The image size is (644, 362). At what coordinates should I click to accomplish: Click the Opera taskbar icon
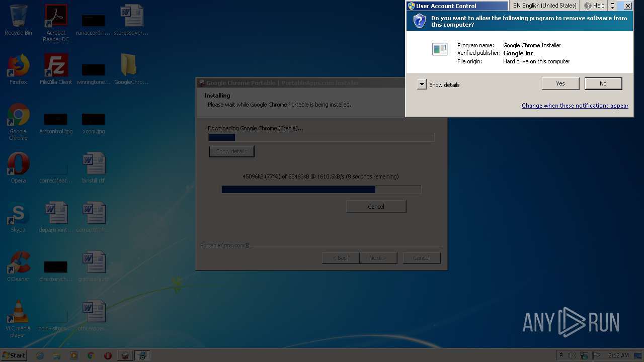pyautogui.click(x=108, y=355)
